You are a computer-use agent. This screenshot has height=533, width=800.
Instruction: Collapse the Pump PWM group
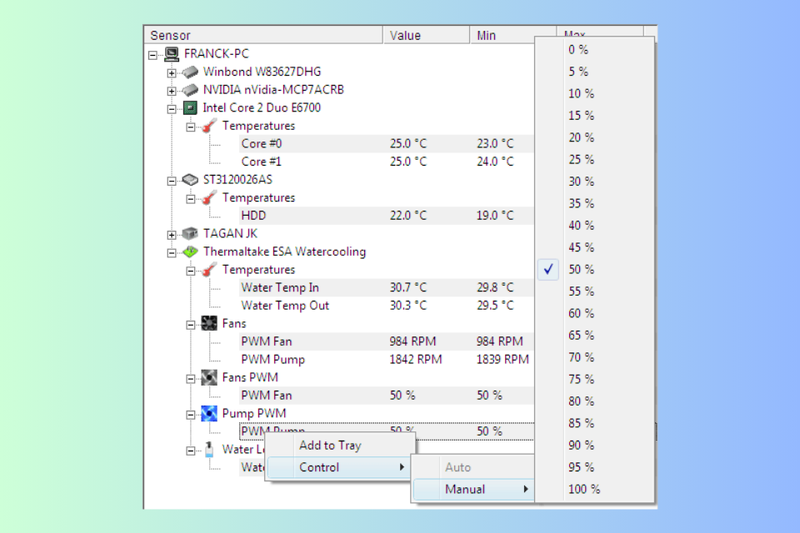coord(190,414)
